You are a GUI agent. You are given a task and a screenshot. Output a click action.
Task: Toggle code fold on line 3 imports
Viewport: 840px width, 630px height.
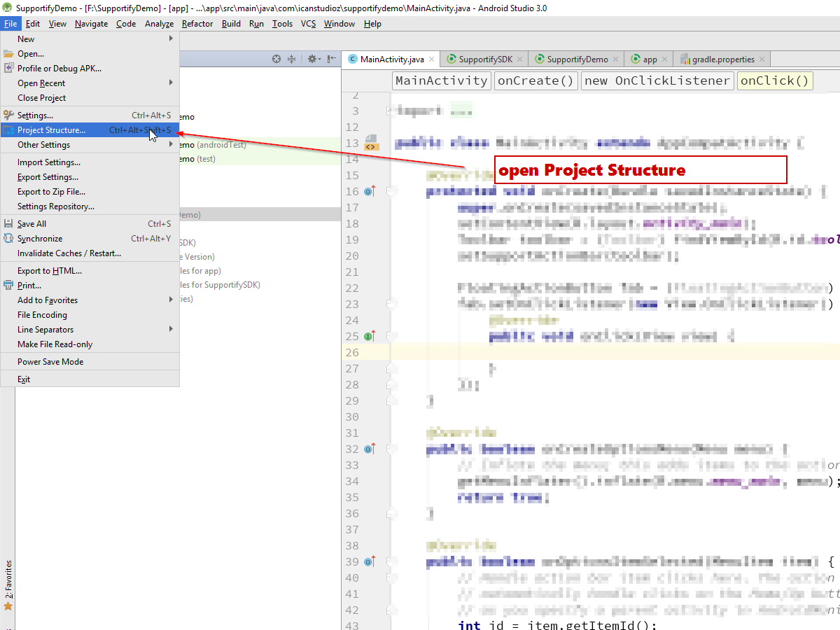[391, 111]
